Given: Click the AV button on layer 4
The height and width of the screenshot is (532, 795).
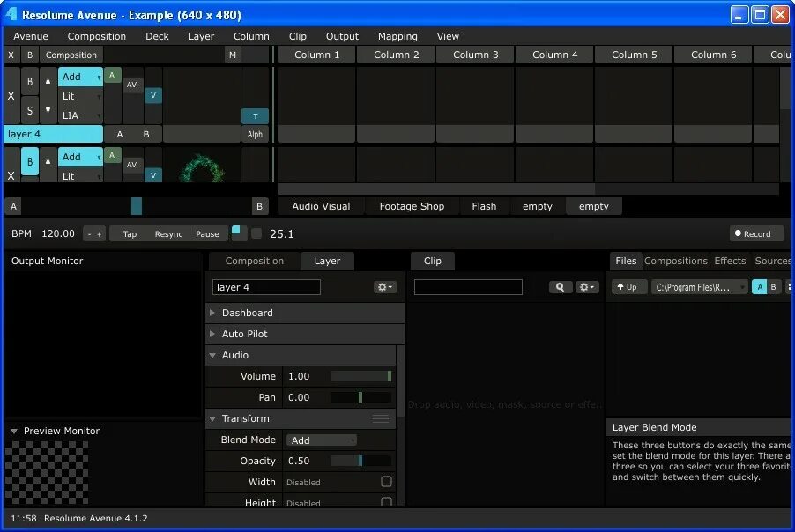Looking at the screenshot, I should point(132,85).
